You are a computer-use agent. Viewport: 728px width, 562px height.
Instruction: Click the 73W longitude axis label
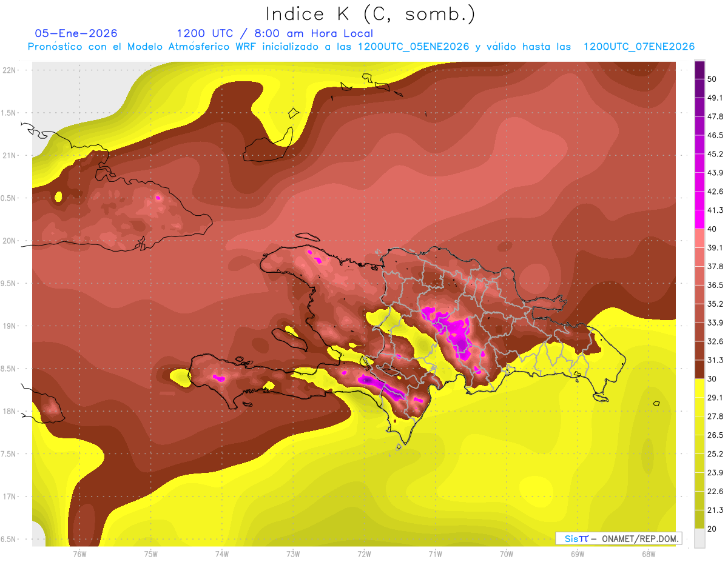[x=293, y=554]
